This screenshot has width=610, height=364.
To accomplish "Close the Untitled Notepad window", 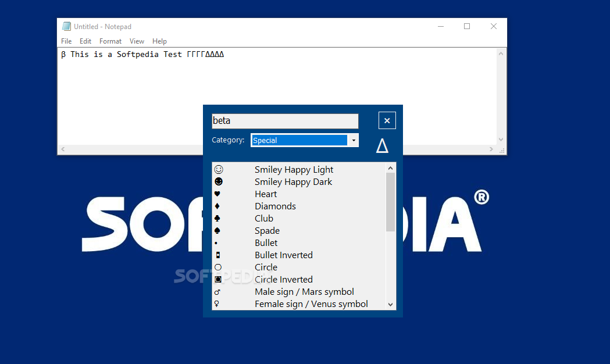I will [x=493, y=26].
